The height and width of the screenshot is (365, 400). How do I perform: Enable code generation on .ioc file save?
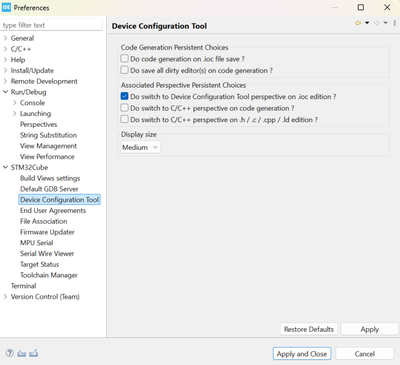124,59
